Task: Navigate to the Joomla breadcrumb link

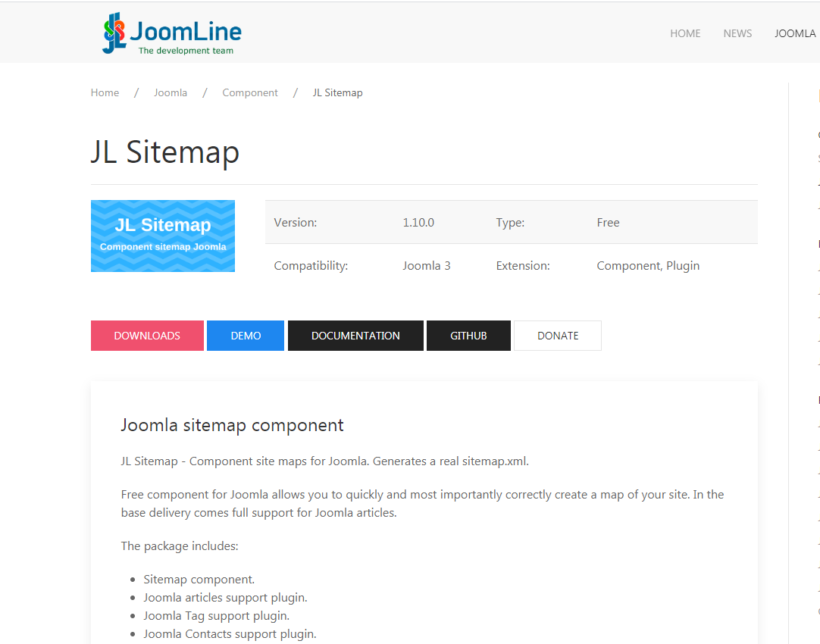Action: (x=171, y=92)
